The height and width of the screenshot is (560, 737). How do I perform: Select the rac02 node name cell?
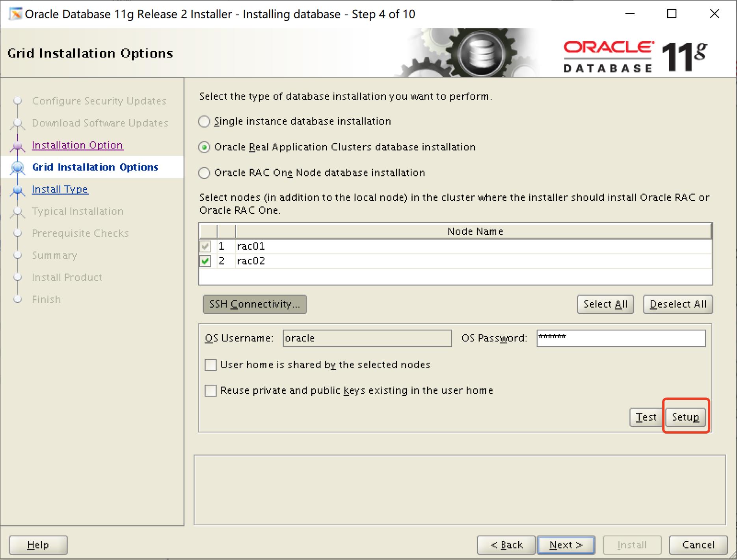(474, 261)
